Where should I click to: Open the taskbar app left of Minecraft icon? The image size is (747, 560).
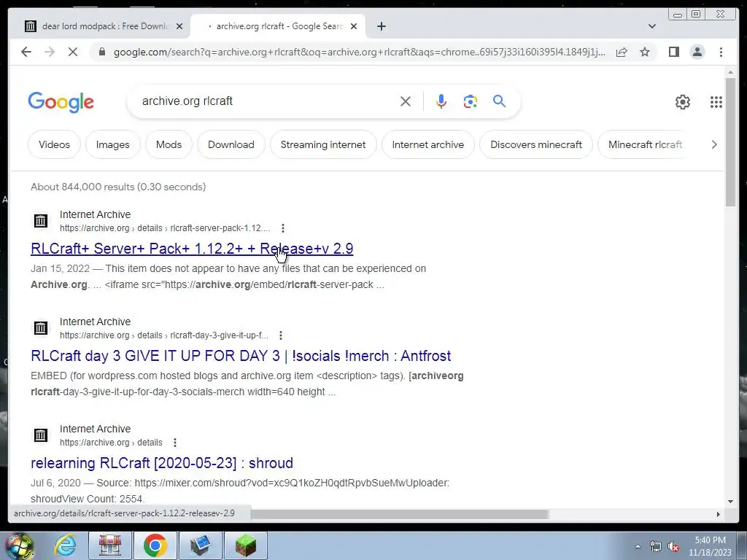coord(200,545)
